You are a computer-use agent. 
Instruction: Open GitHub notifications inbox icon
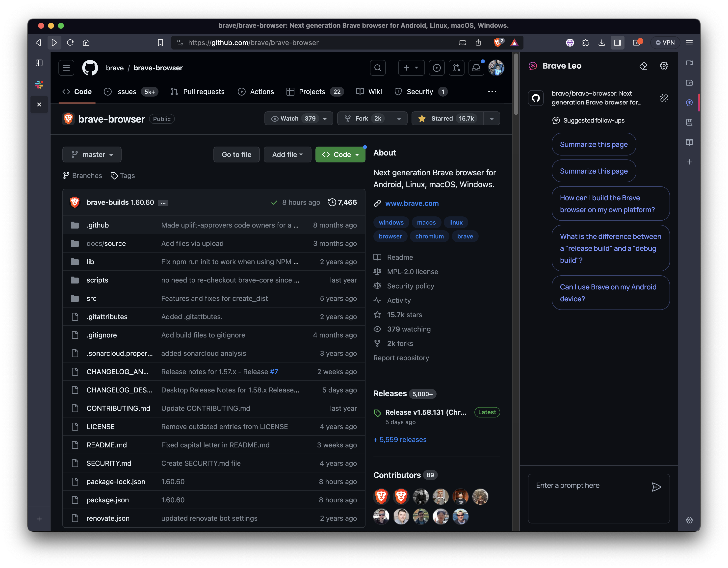pos(476,68)
